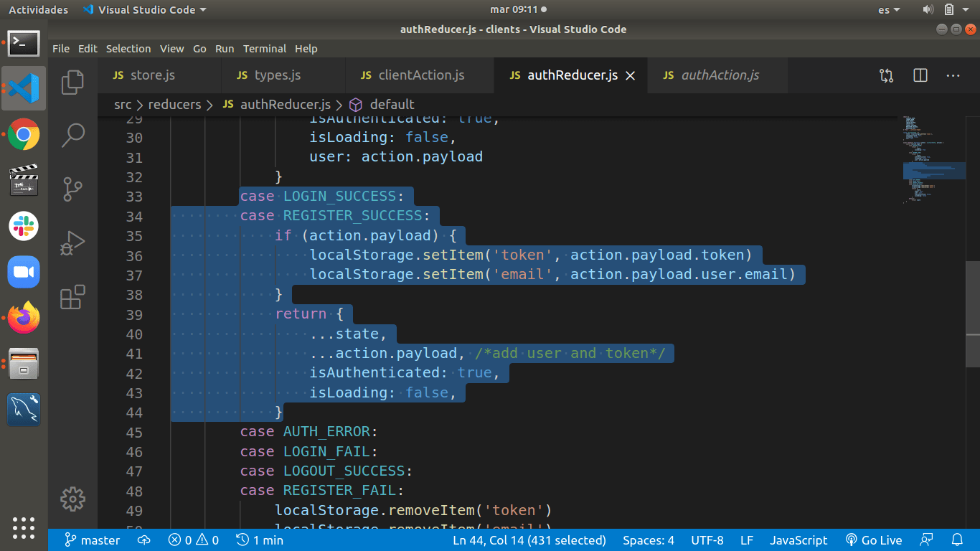Open the volume control in system tray

click(x=928, y=10)
